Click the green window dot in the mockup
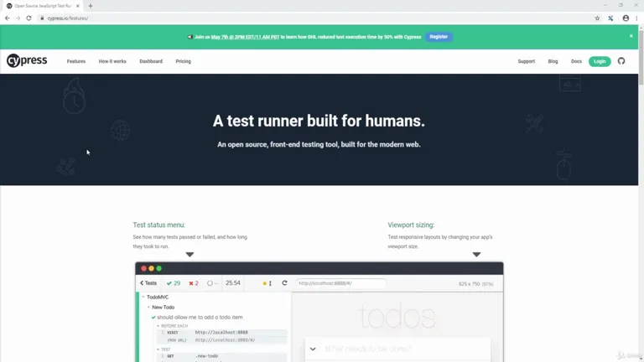The height and width of the screenshot is (362, 644). [159, 268]
